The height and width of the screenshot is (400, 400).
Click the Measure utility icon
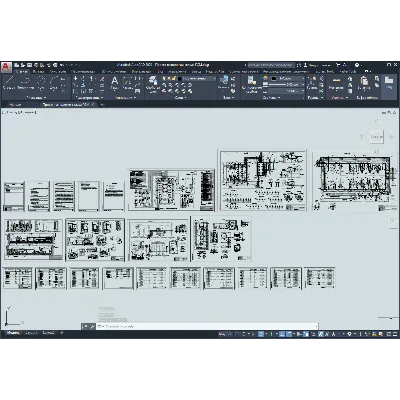click(336, 83)
